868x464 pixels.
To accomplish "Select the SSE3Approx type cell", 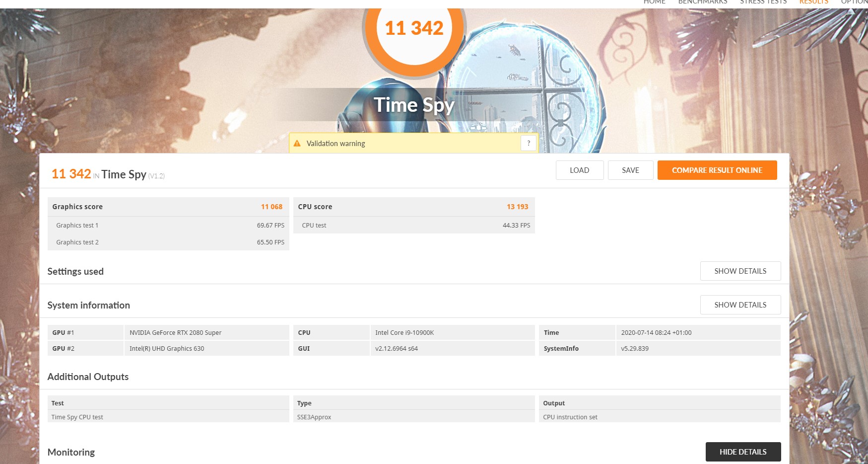I will click(x=414, y=417).
